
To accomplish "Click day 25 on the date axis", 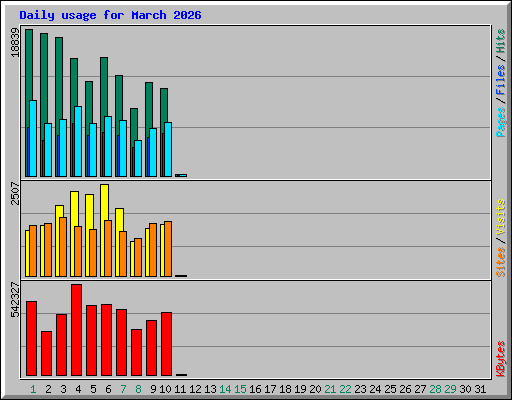I will [x=390, y=389].
